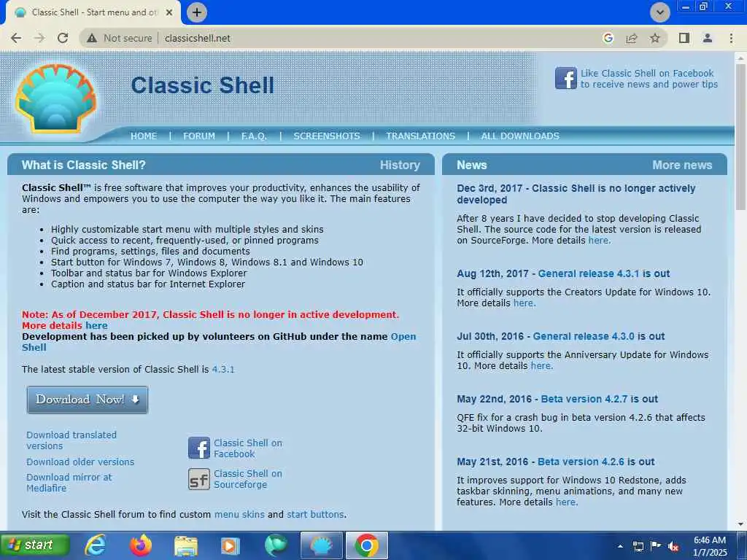Open the Google icon in address bar
747x560 pixels.
pyautogui.click(x=608, y=38)
